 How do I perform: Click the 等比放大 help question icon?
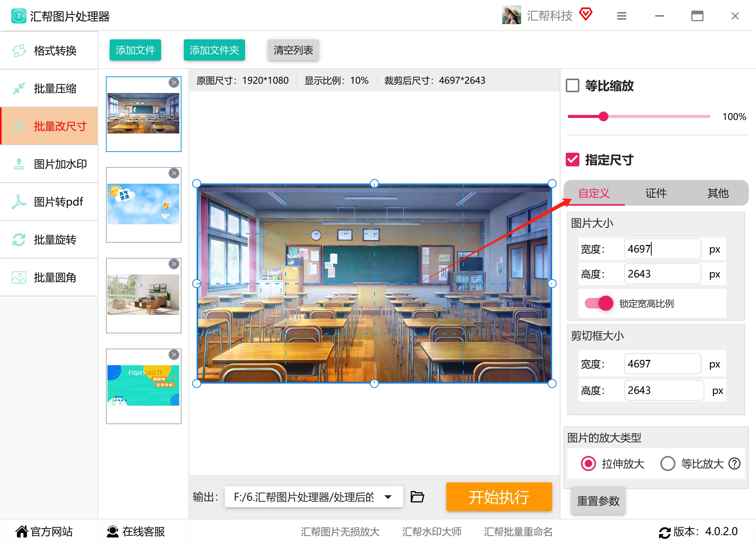[734, 463]
